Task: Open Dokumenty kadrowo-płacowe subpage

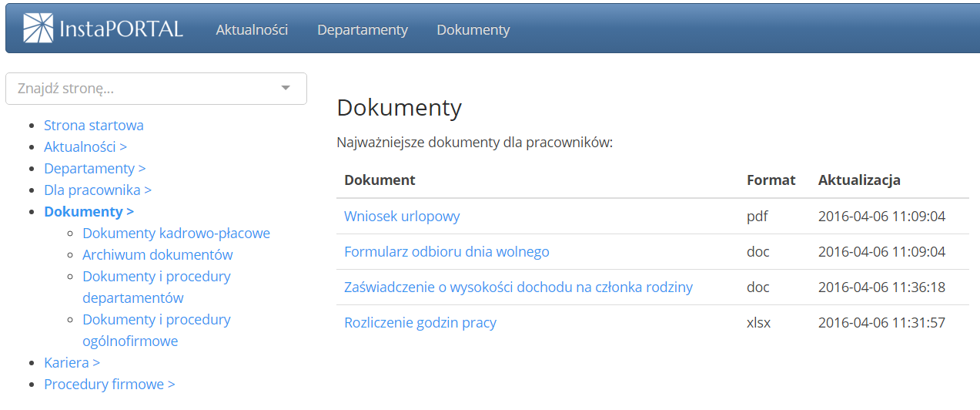Action: point(176,233)
